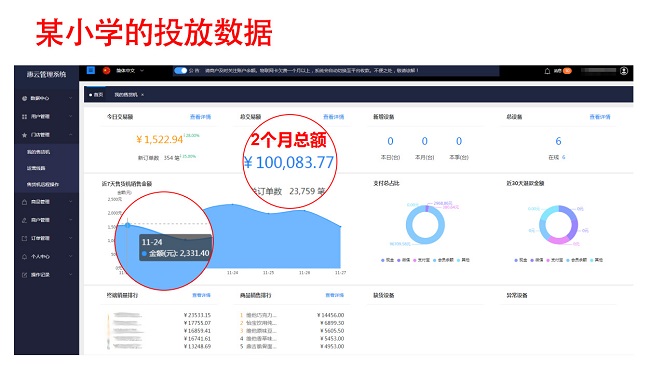Viewport: 650px width, 366px height.
Task: Click the total devices number 6
Action: [558, 141]
